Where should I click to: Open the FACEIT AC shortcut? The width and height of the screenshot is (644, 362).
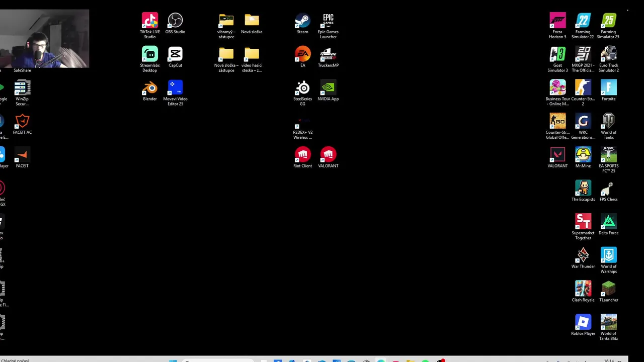[x=22, y=121]
